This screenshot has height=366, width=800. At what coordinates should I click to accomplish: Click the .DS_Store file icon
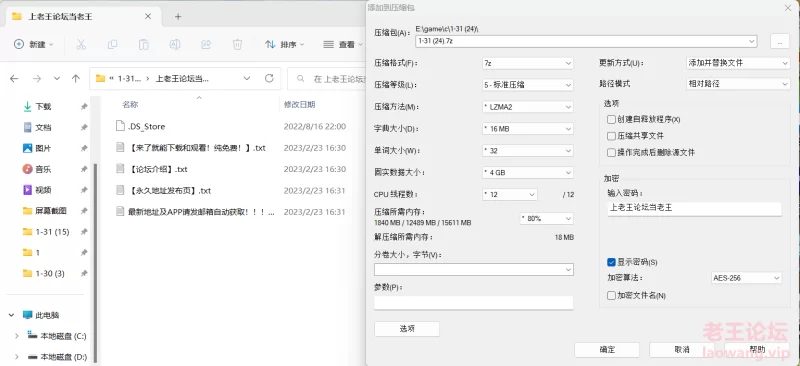120,126
